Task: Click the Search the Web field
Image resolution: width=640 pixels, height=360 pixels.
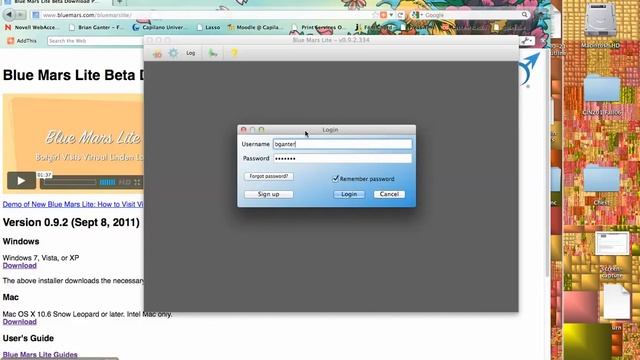Action: (x=95, y=41)
